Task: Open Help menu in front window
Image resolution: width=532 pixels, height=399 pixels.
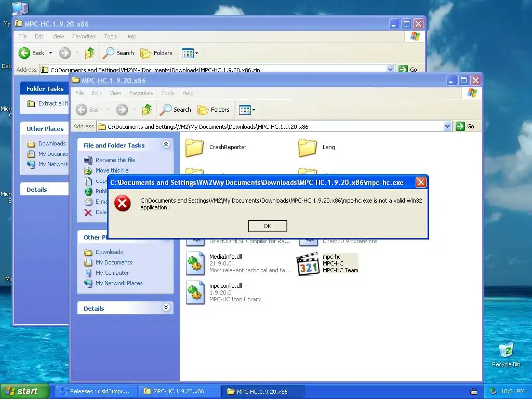Action: (x=188, y=93)
